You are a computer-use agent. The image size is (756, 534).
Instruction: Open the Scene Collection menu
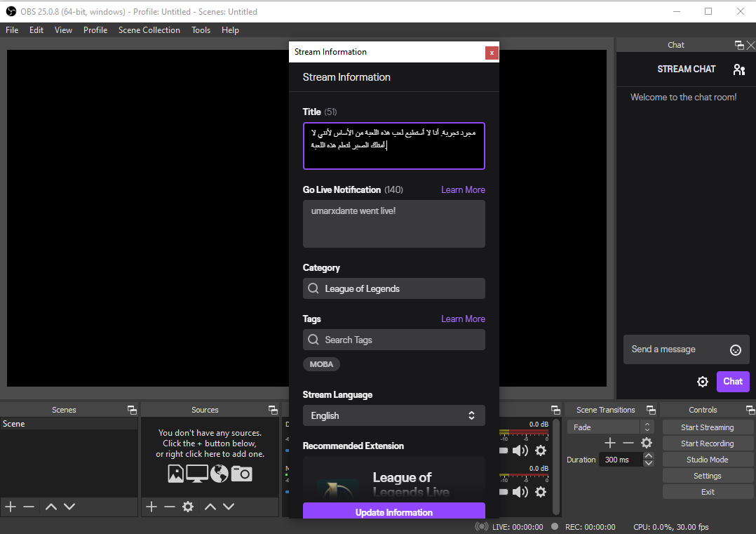[x=149, y=30]
